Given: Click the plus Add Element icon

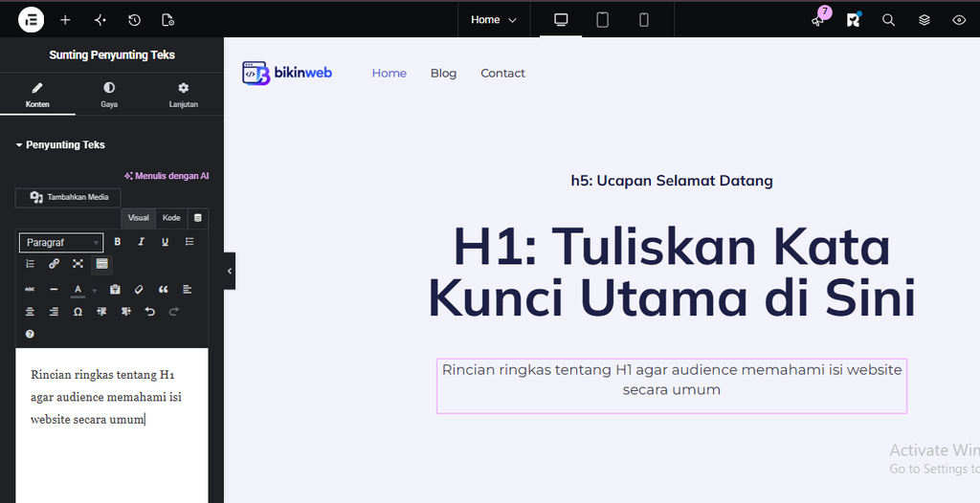Looking at the screenshot, I should [65, 20].
